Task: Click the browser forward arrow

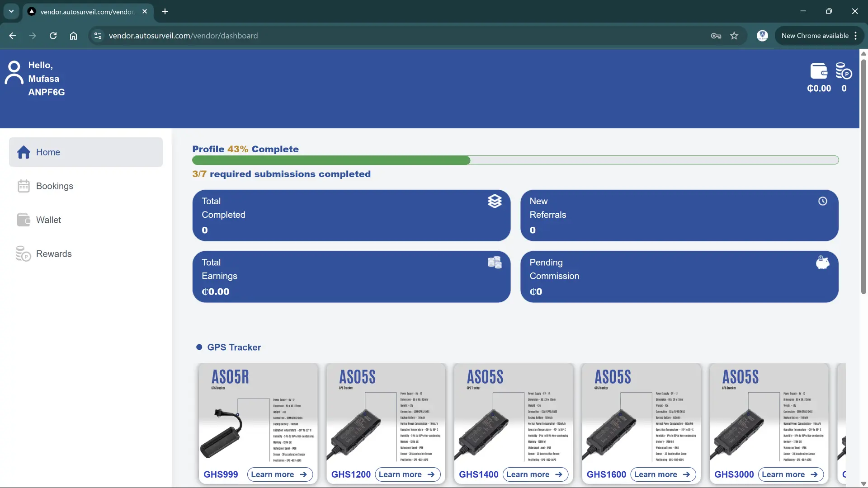Action: tap(33, 36)
